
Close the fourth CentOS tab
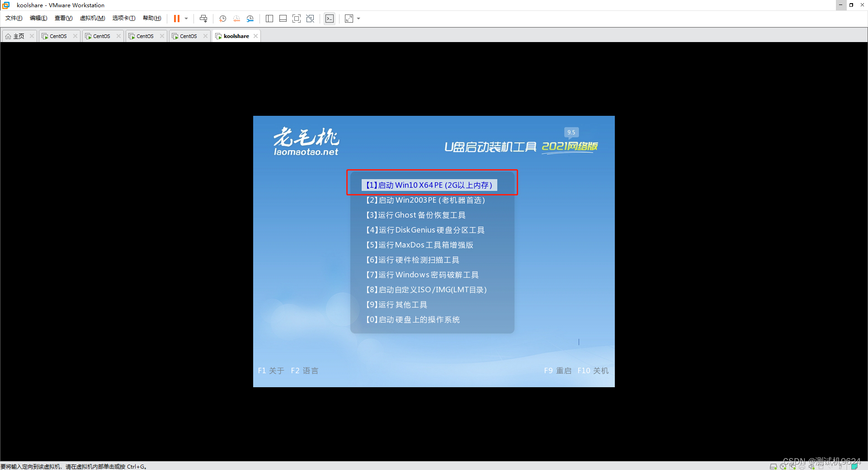click(x=205, y=36)
